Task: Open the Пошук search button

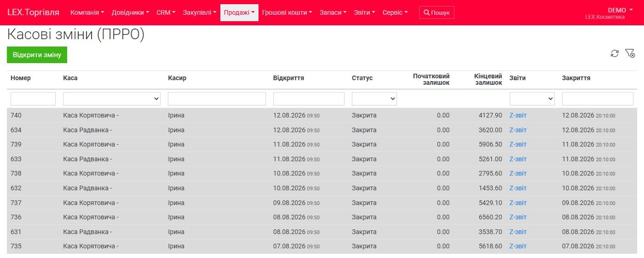Action: (x=437, y=12)
